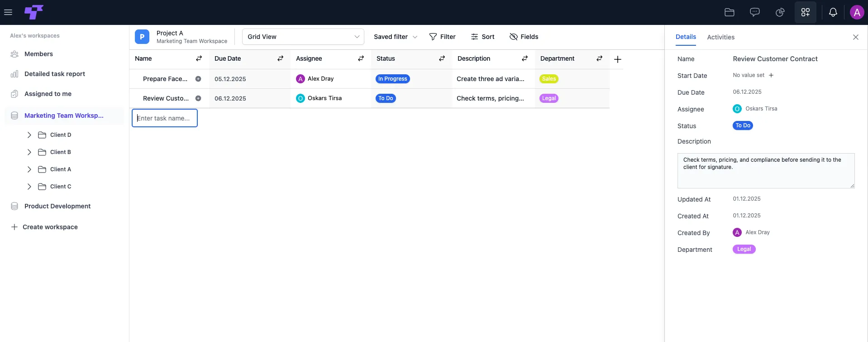
Task: Open the hamburger menu icon
Action: point(8,12)
